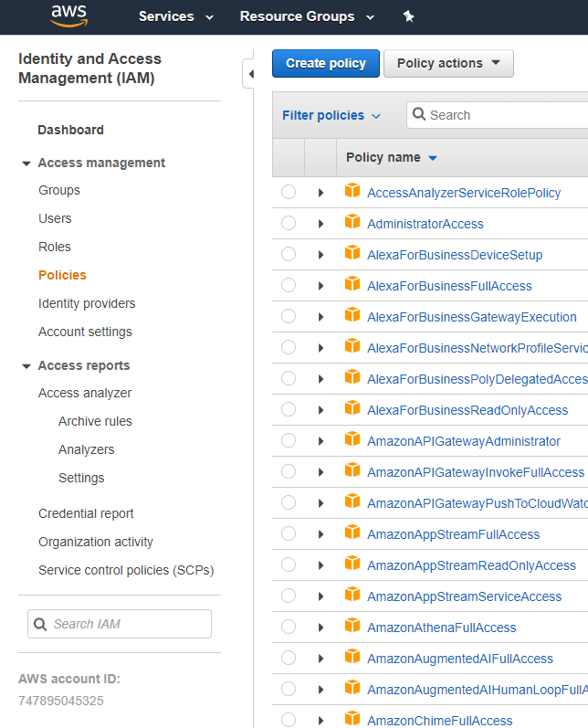Click the orange policy icon beside AdministratorAccess
588x728 pixels.
tap(352, 222)
